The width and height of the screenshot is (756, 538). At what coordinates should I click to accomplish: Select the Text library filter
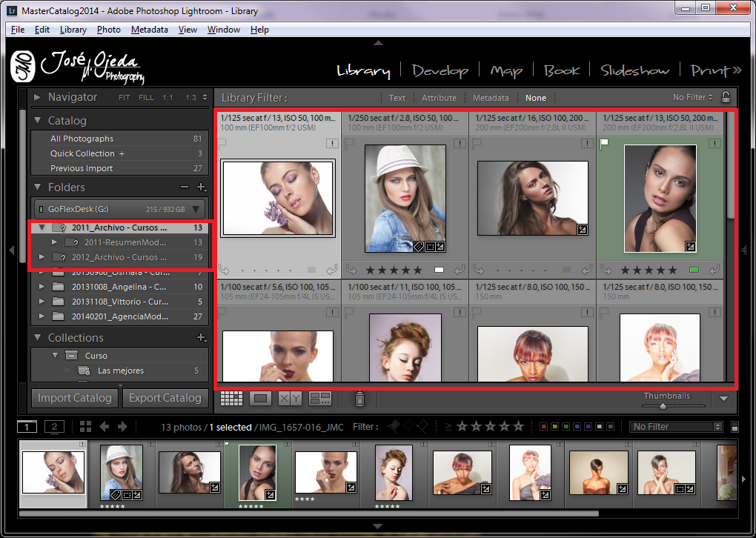(397, 98)
